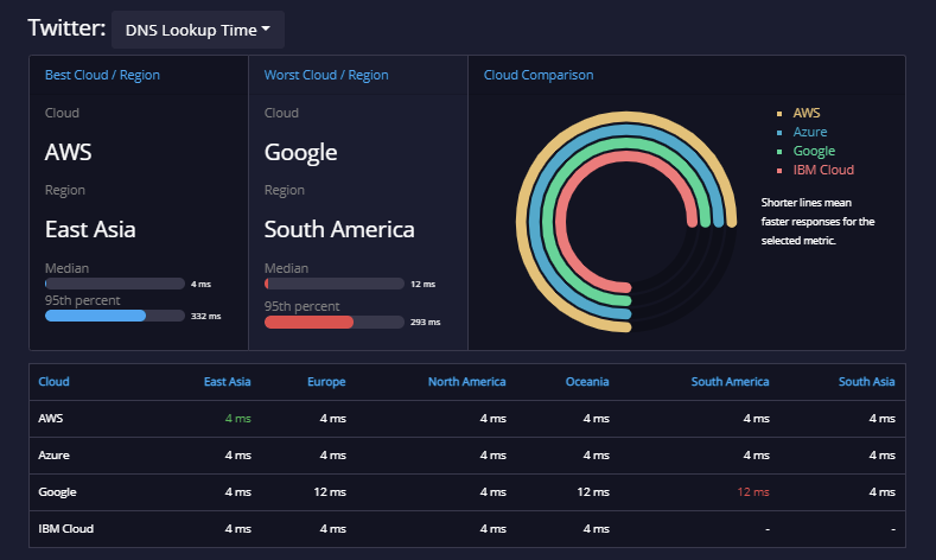Click the Oceania column header
This screenshot has width=936, height=560.
click(587, 382)
